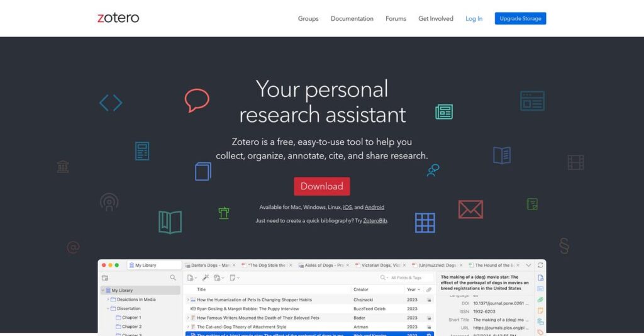
Task: Select the My Library tab in app window
Action: (154, 266)
